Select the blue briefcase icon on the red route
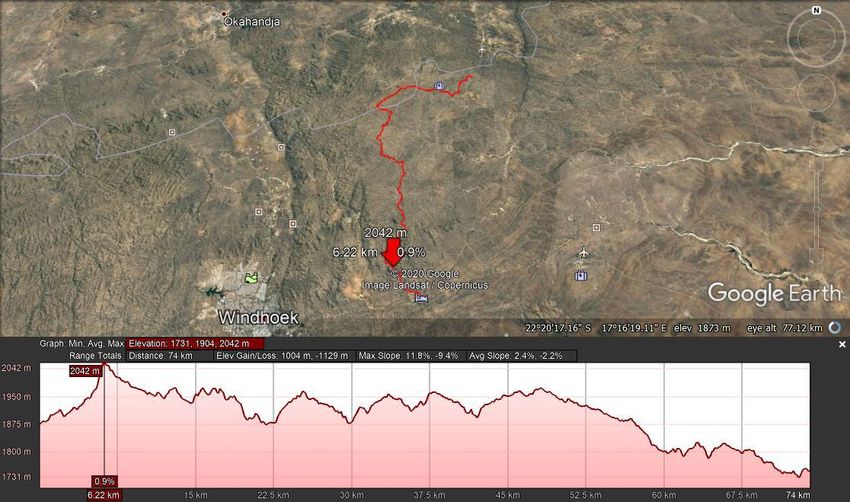 point(439,85)
